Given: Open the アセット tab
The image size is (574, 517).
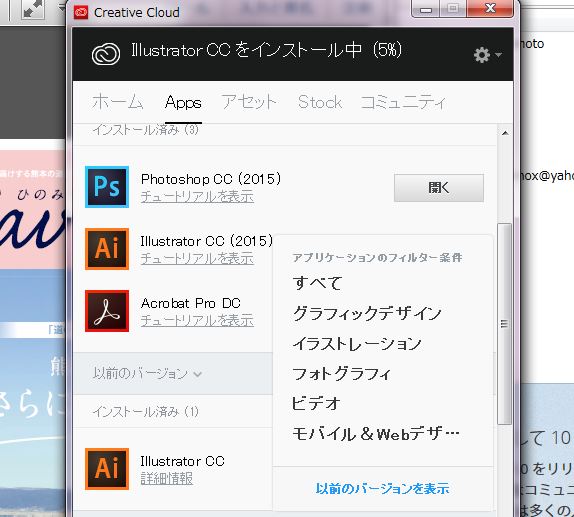Looking at the screenshot, I should pos(249,102).
